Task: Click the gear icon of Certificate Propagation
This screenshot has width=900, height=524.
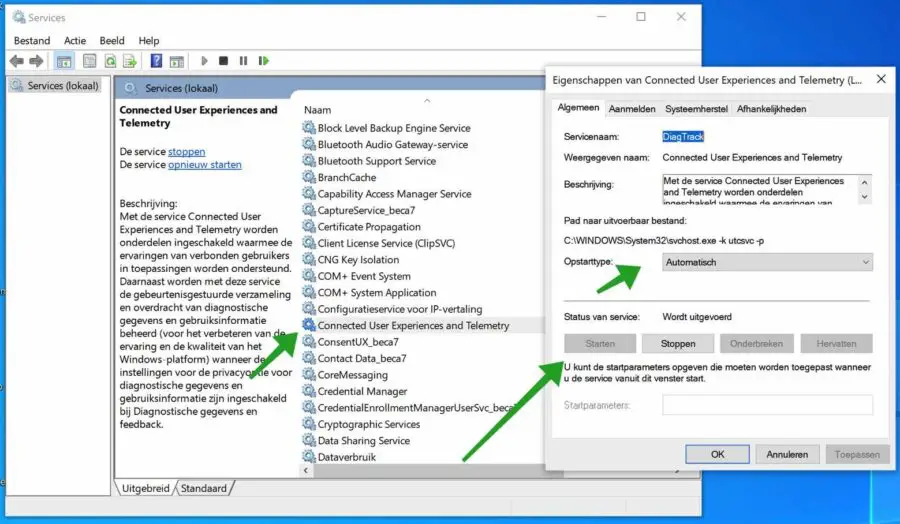Action: tap(309, 226)
